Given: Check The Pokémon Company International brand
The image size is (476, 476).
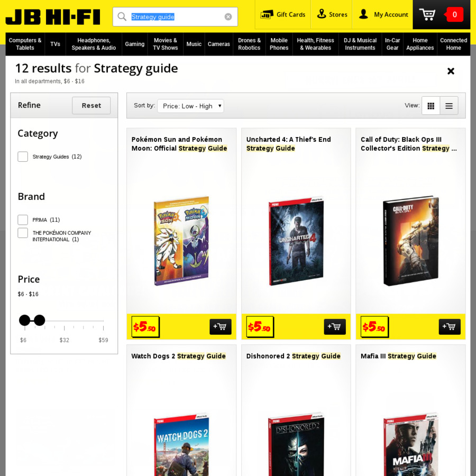Looking at the screenshot, I should point(23,233).
